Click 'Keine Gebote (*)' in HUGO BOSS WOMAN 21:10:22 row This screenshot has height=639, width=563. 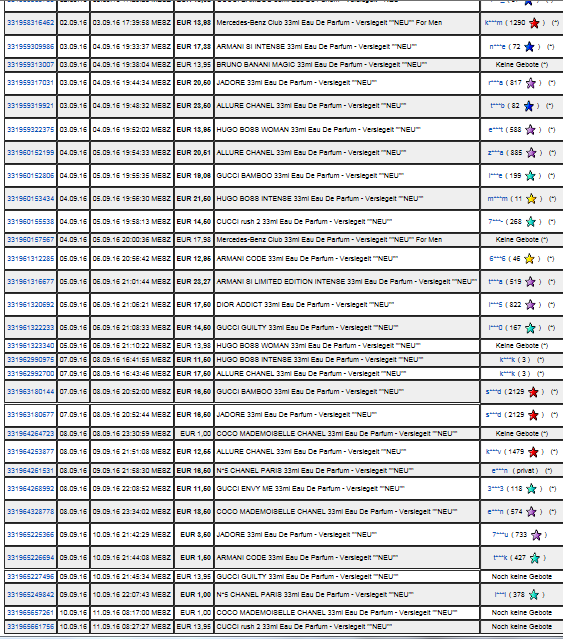click(521, 346)
